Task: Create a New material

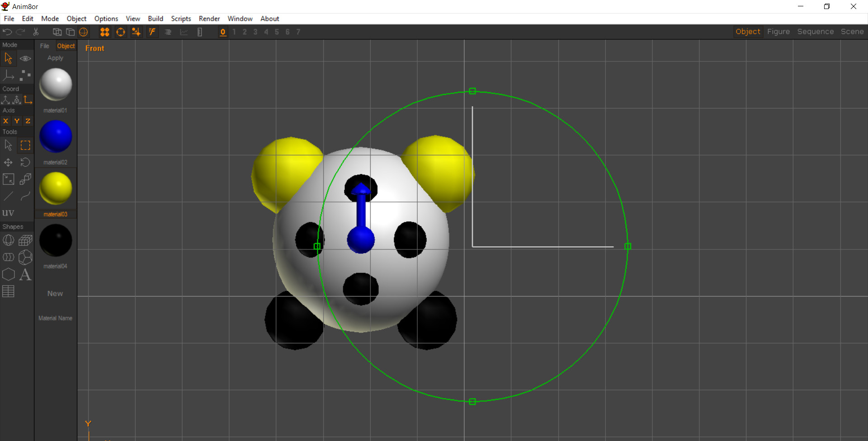Action: (x=55, y=293)
